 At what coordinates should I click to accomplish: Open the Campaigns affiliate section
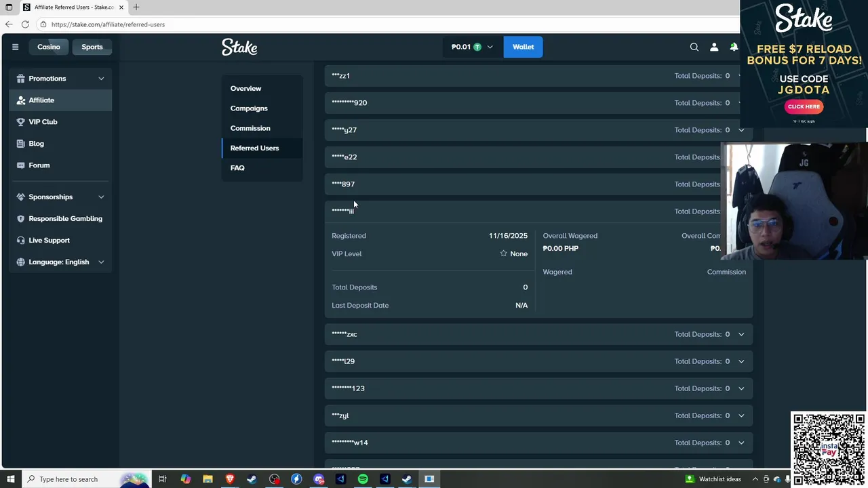pyautogui.click(x=249, y=108)
